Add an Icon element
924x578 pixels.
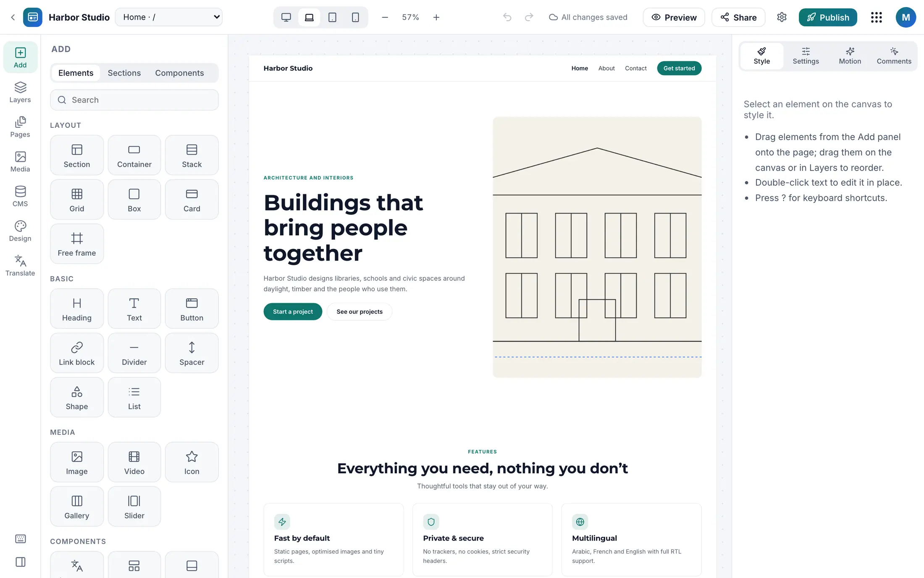click(x=192, y=462)
